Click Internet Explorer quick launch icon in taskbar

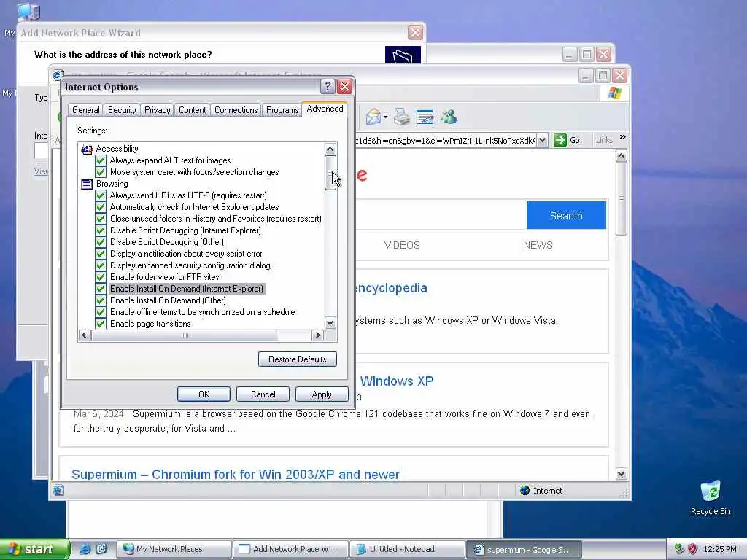[x=85, y=549]
